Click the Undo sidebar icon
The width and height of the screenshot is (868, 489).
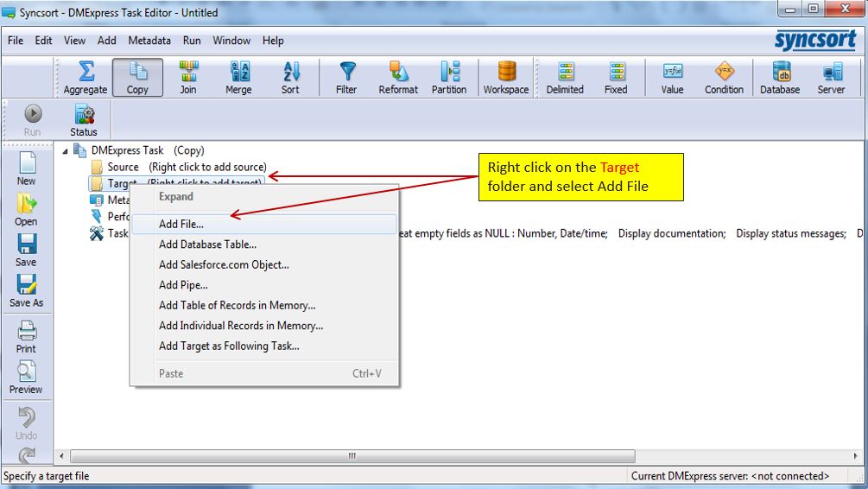(x=27, y=423)
